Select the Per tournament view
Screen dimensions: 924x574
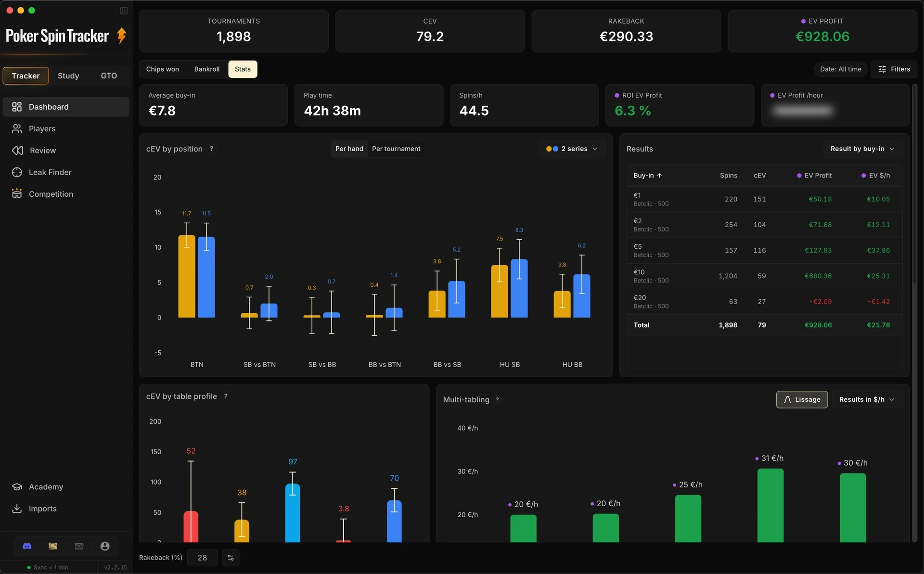(396, 149)
